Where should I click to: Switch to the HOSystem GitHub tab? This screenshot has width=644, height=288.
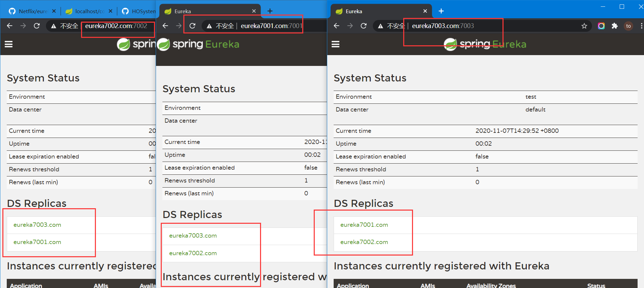coord(138,11)
